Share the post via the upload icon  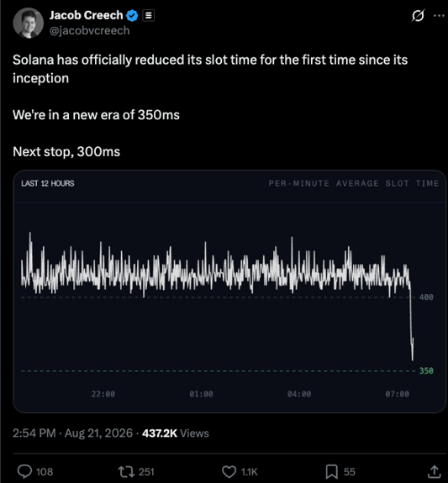pos(434,471)
